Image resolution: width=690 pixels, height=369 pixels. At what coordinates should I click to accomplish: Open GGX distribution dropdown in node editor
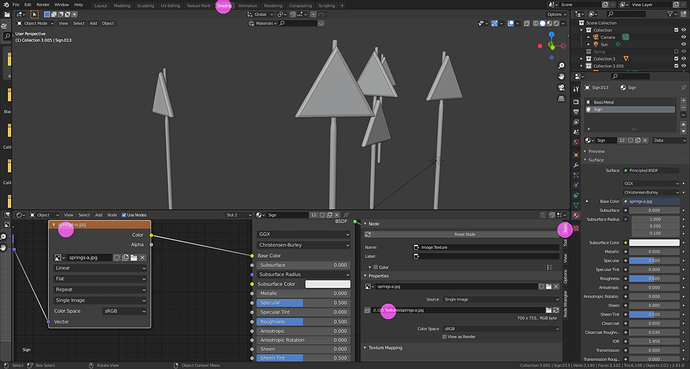(x=304, y=234)
